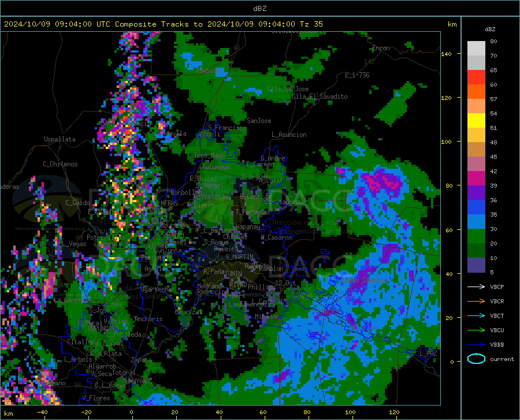Click the 'Uspallata' map label
This screenshot has width=520, height=420.
[60, 139]
